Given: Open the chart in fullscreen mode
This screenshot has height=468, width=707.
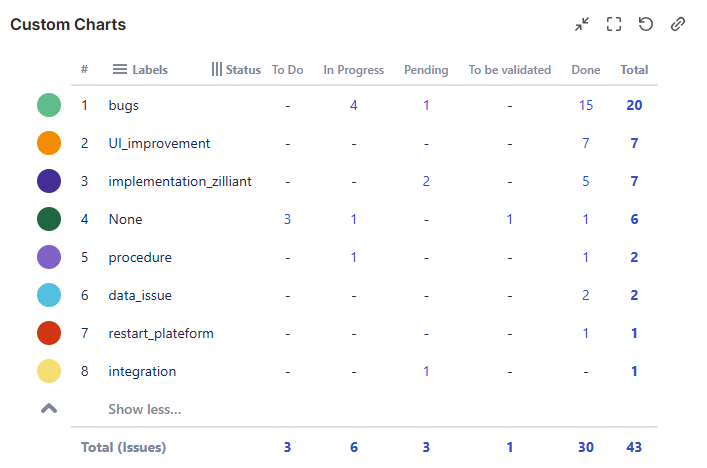Looking at the screenshot, I should (x=614, y=24).
